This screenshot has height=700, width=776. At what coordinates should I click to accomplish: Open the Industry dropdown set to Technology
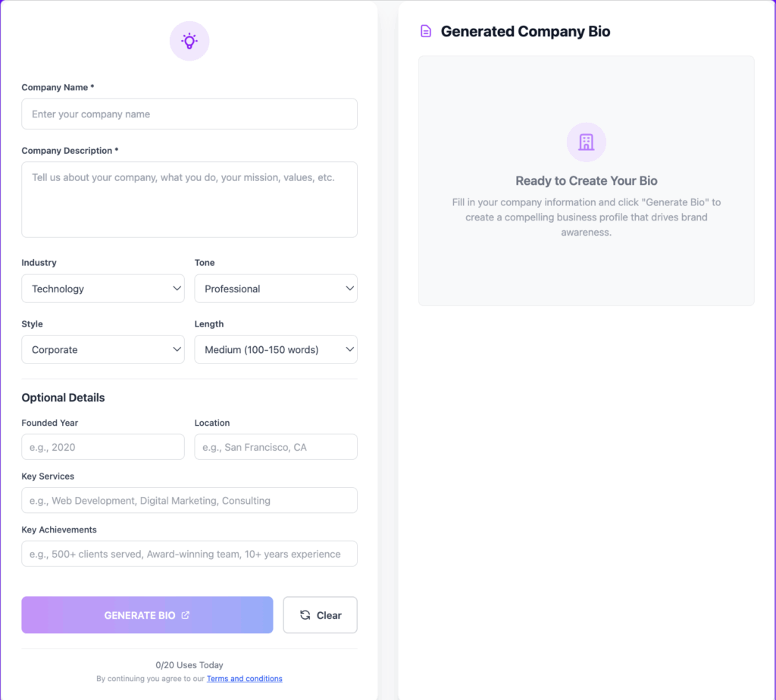(103, 289)
